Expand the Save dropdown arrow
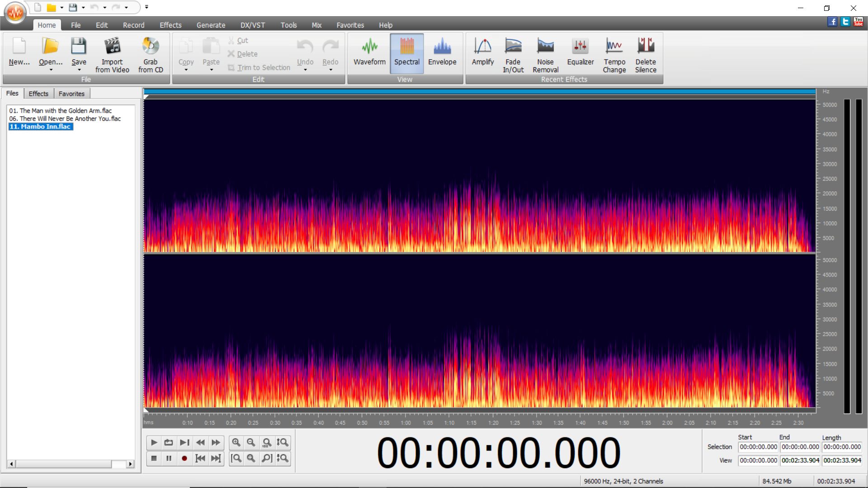This screenshot has height=488, width=868. pyautogui.click(x=79, y=70)
